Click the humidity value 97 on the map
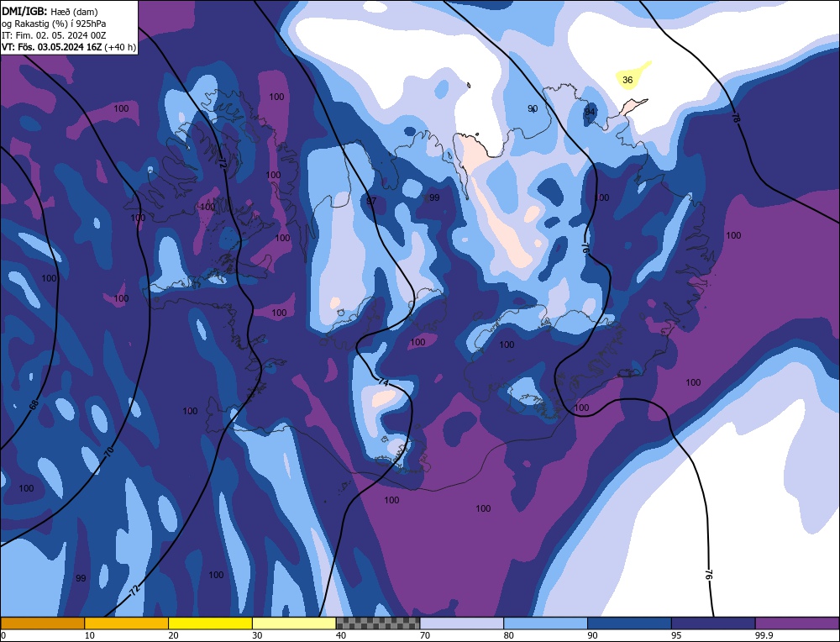The width and height of the screenshot is (840, 642). 371,201
